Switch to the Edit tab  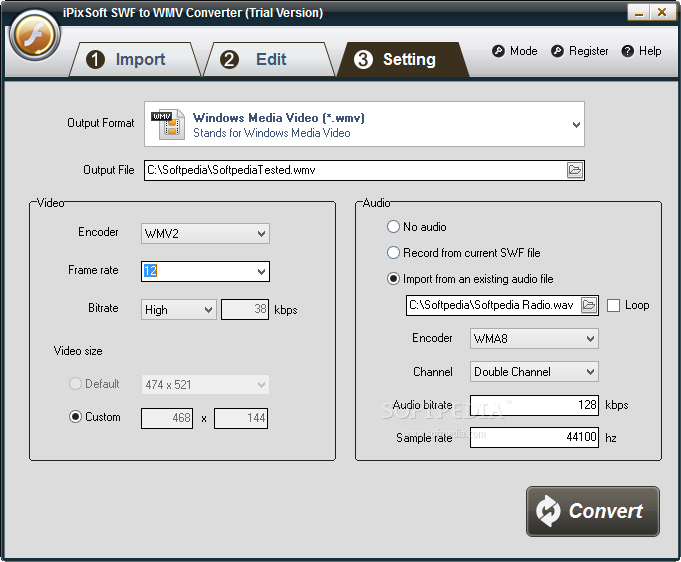click(x=268, y=60)
